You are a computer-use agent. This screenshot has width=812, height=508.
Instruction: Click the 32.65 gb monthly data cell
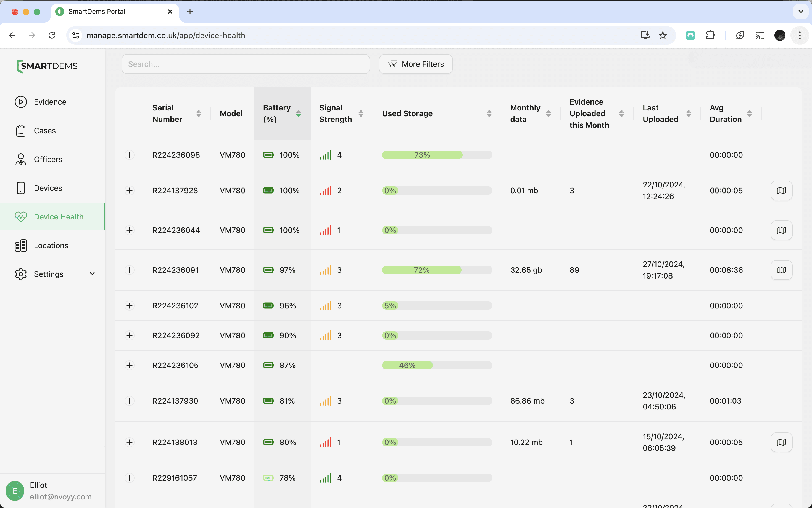click(526, 270)
